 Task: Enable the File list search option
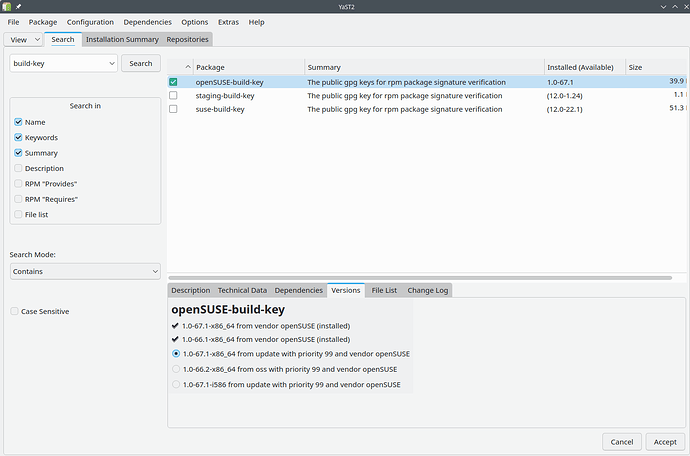point(18,214)
